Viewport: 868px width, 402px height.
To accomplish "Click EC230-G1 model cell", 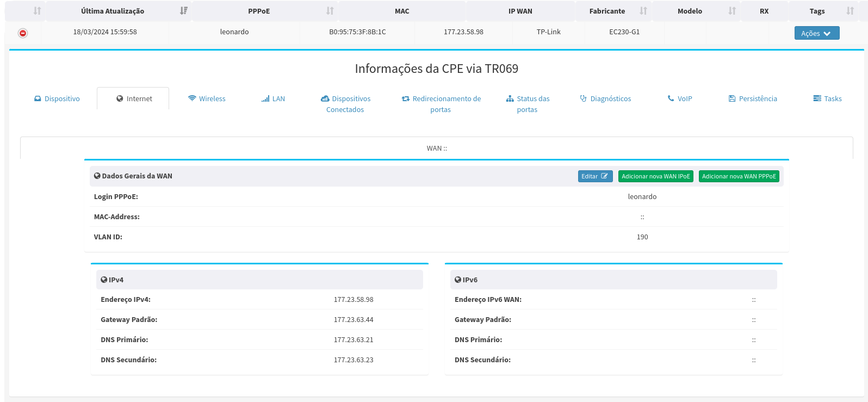I will pos(624,32).
